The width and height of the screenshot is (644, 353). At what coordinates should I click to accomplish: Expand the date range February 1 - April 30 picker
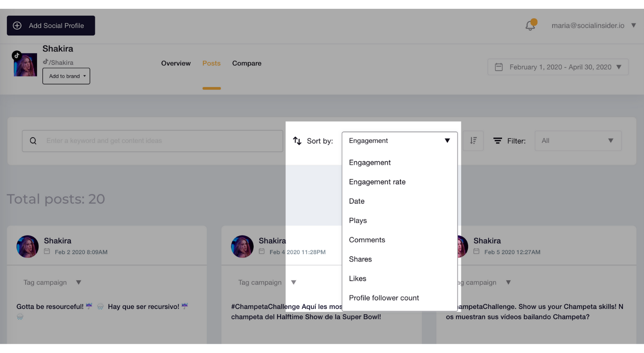(558, 67)
